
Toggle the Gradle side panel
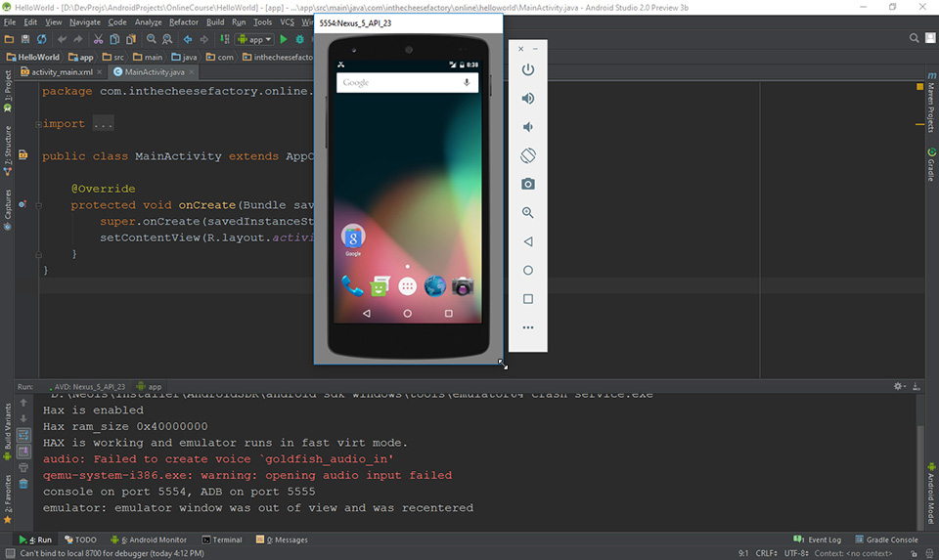pyautogui.click(x=931, y=164)
